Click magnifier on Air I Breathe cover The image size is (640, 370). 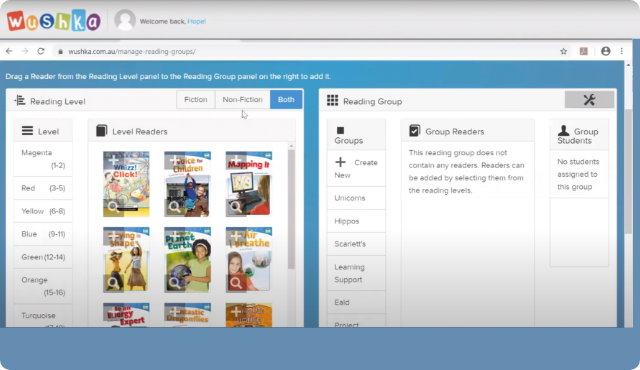236,283
